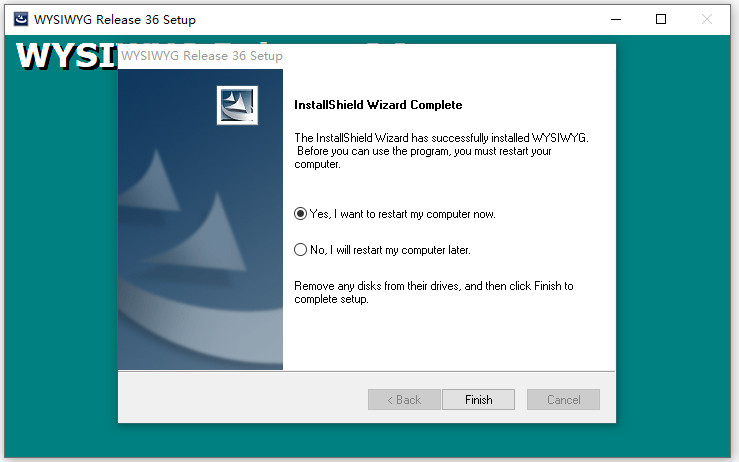Viewport: 739px width, 462px height.
Task: Click the inner dialog title 'WYSIWYG Release 36 Setup'
Action: (202, 56)
